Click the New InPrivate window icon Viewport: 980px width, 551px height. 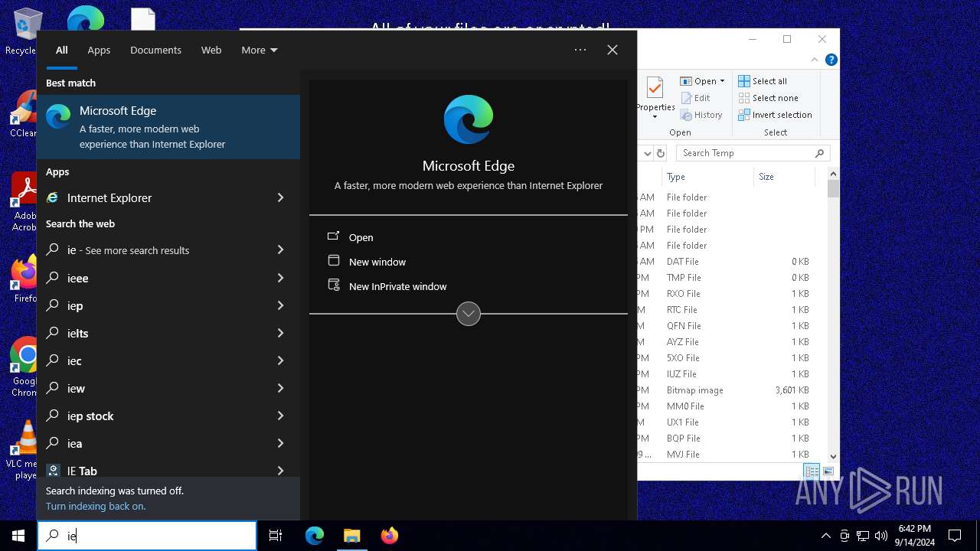coord(334,285)
